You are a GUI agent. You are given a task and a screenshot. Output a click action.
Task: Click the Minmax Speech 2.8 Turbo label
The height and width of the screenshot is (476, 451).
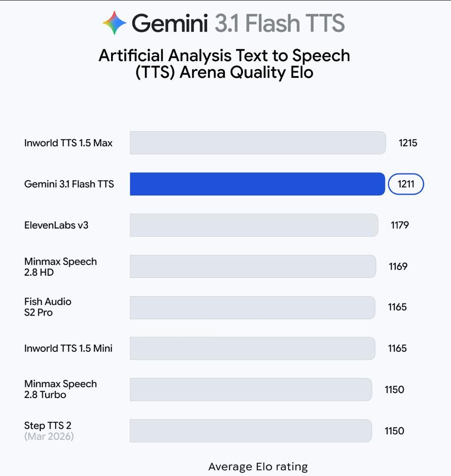click(60, 389)
